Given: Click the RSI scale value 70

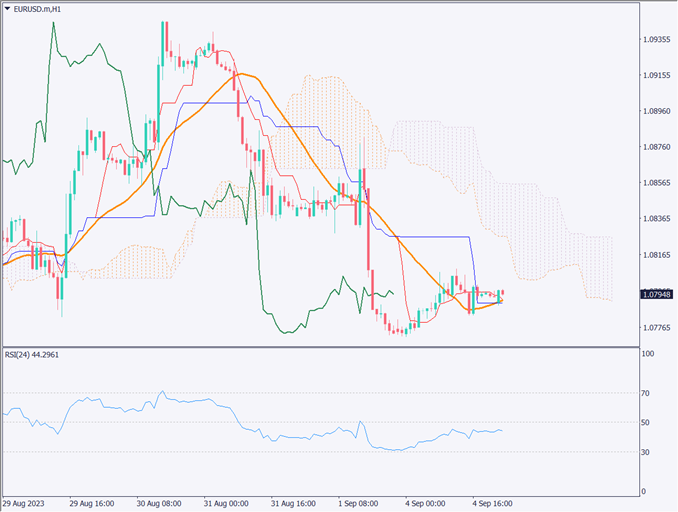Looking at the screenshot, I should (648, 394).
